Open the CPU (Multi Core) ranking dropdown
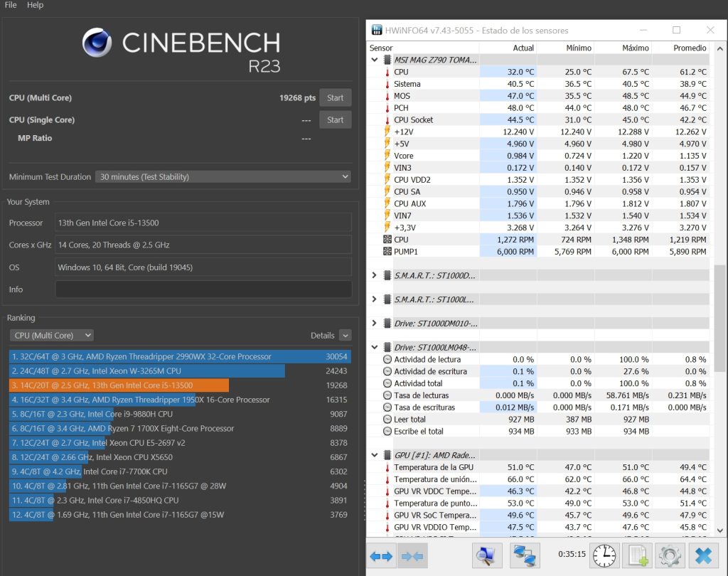The image size is (728, 576). tap(51, 336)
